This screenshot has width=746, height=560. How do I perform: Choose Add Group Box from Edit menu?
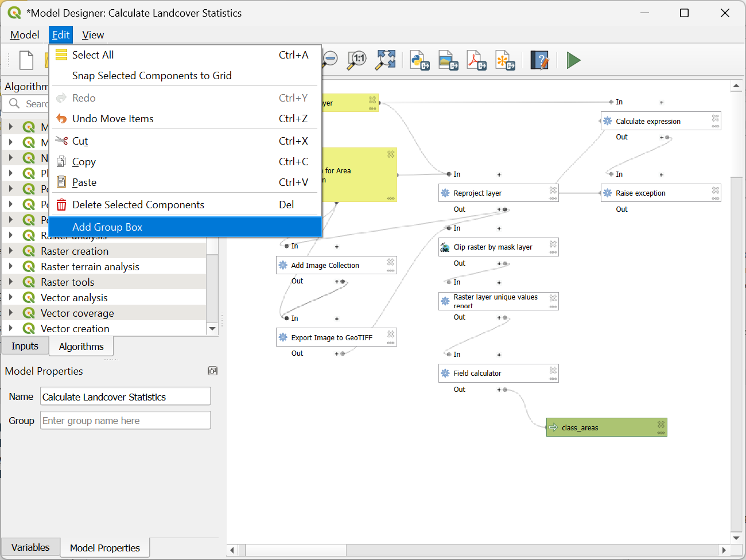107,227
